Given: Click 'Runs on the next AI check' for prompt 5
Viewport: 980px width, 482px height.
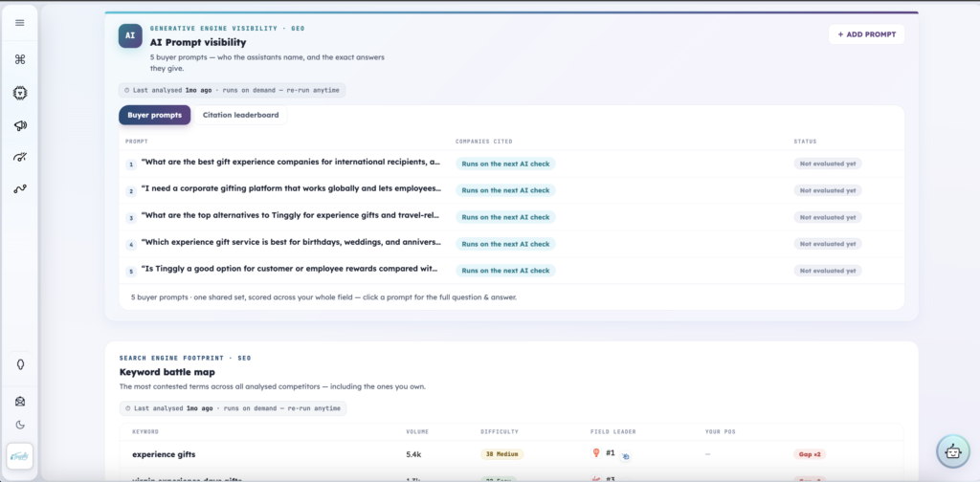Looking at the screenshot, I should [505, 271].
